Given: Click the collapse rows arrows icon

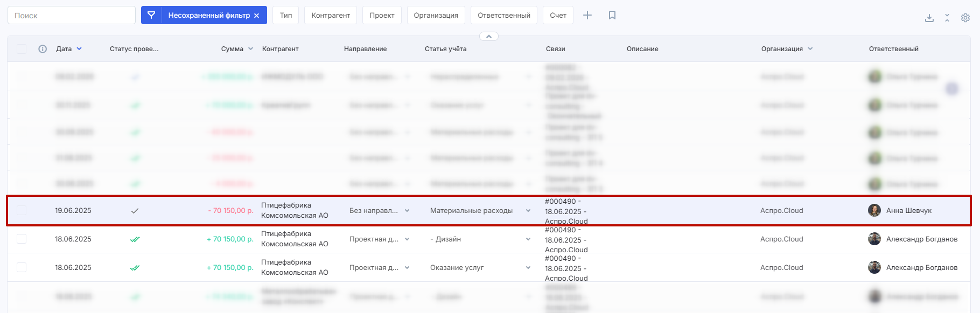Looking at the screenshot, I should tap(947, 18).
